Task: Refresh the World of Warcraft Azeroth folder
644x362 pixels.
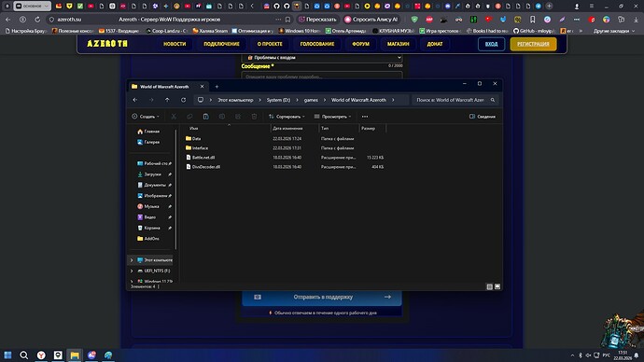Action: pyautogui.click(x=183, y=100)
